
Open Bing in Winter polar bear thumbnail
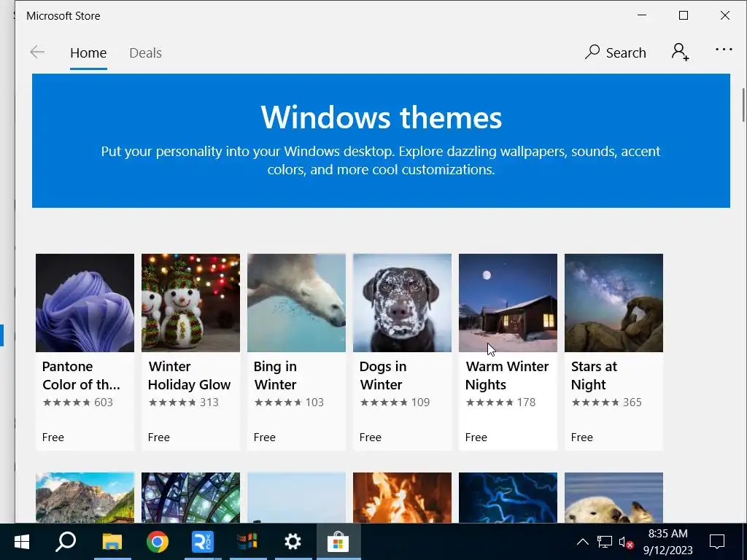point(296,303)
